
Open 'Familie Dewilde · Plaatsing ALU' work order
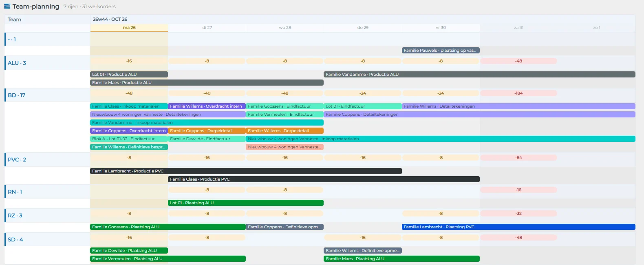point(129,251)
